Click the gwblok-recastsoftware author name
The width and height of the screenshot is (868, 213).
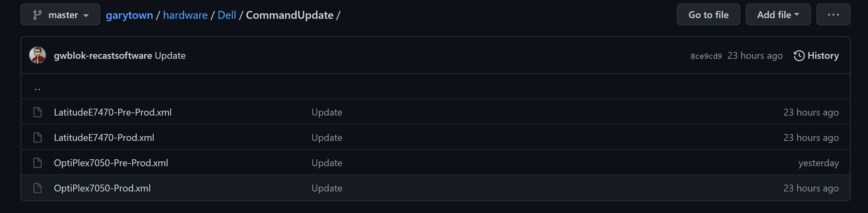coord(103,55)
